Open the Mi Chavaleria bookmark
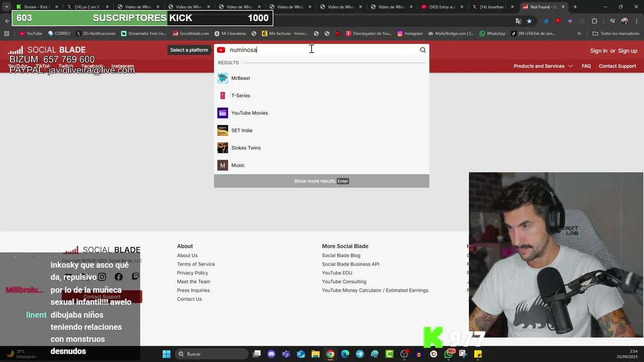 (x=230, y=34)
